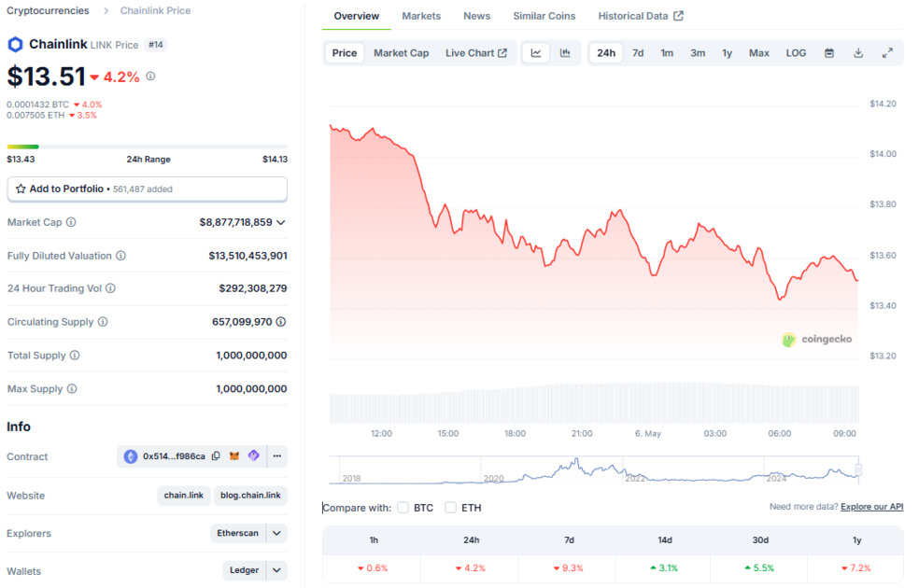Open the Similar Coins tab
919x588 pixels.
[x=544, y=16]
